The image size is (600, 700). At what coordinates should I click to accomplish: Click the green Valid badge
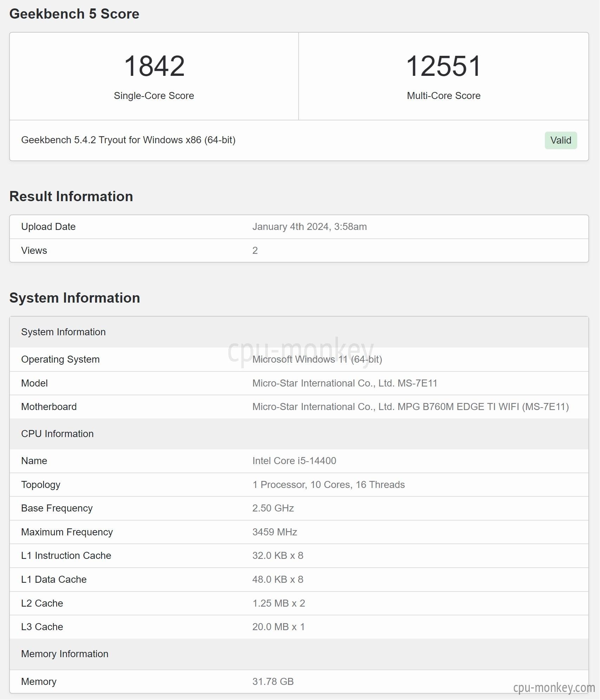[x=561, y=140]
